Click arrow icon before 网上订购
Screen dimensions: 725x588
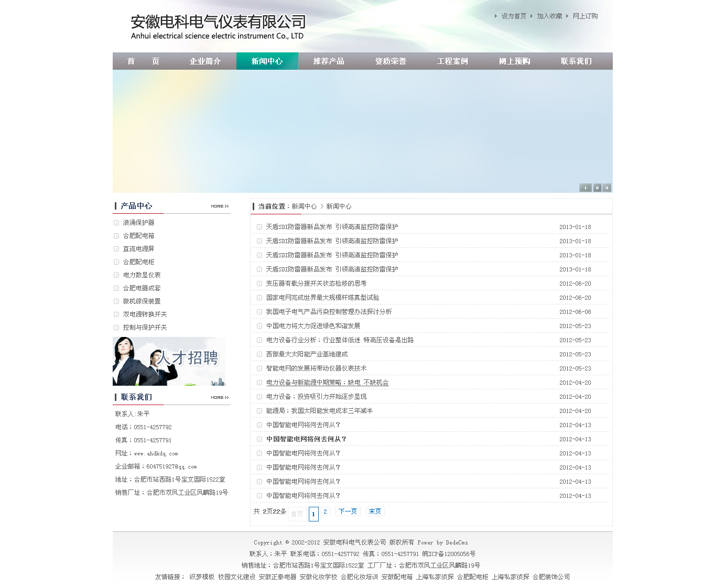(x=567, y=16)
